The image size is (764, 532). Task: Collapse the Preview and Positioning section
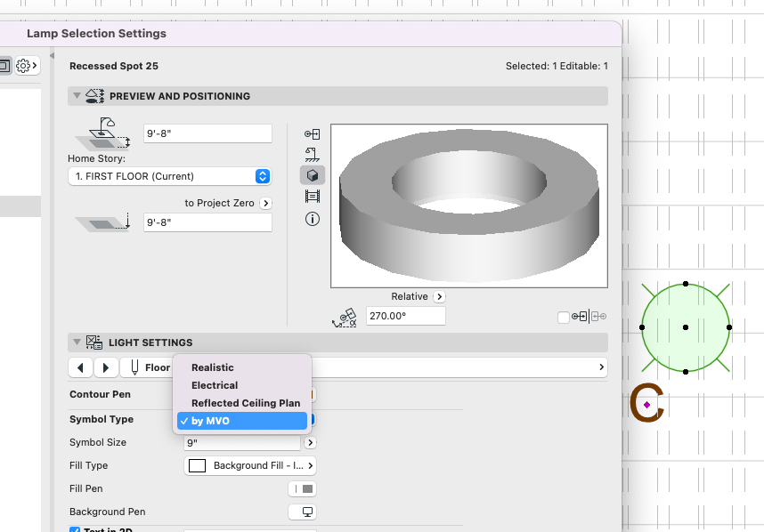pos(79,96)
